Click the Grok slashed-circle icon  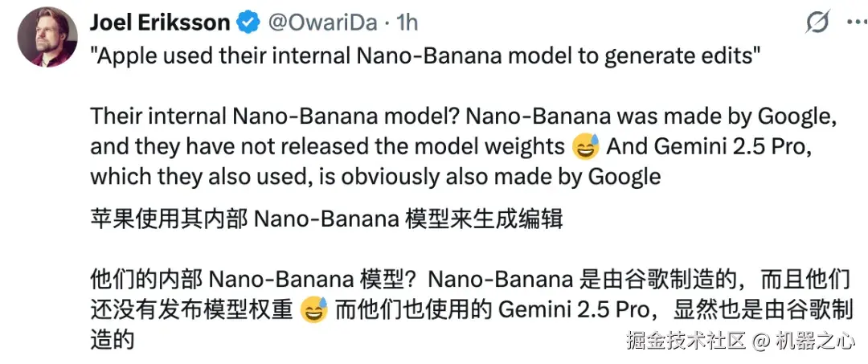click(x=816, y=24)
